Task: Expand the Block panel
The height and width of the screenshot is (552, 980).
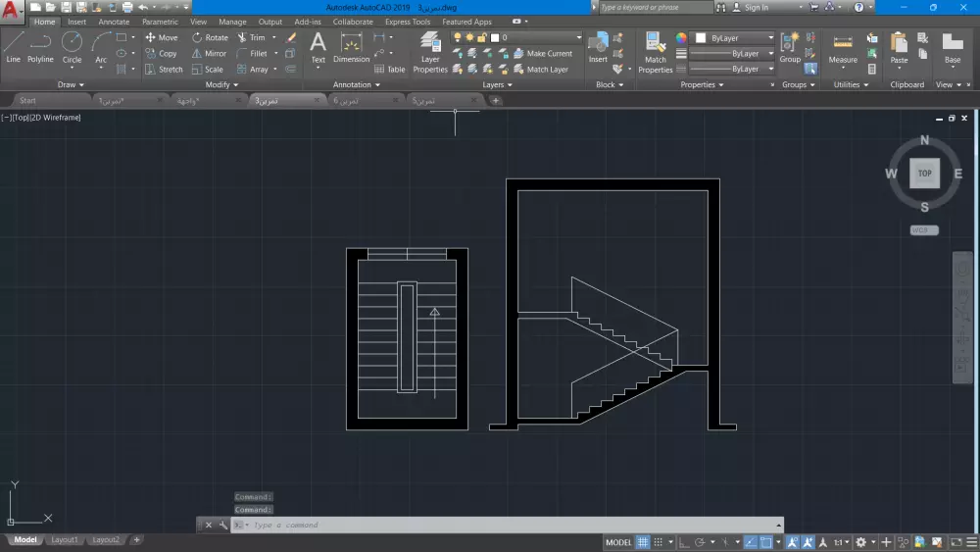Action: pos(610,84)
